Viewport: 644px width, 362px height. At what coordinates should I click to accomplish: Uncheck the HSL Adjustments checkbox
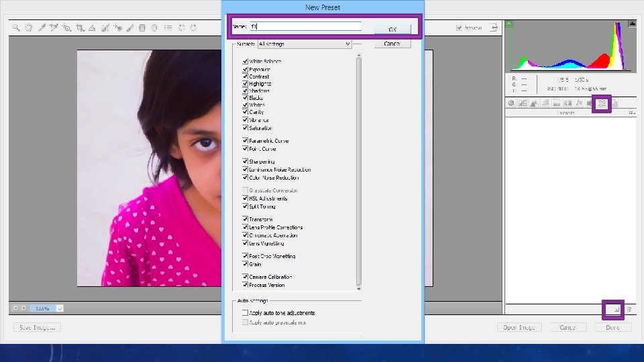coord(246,198)
